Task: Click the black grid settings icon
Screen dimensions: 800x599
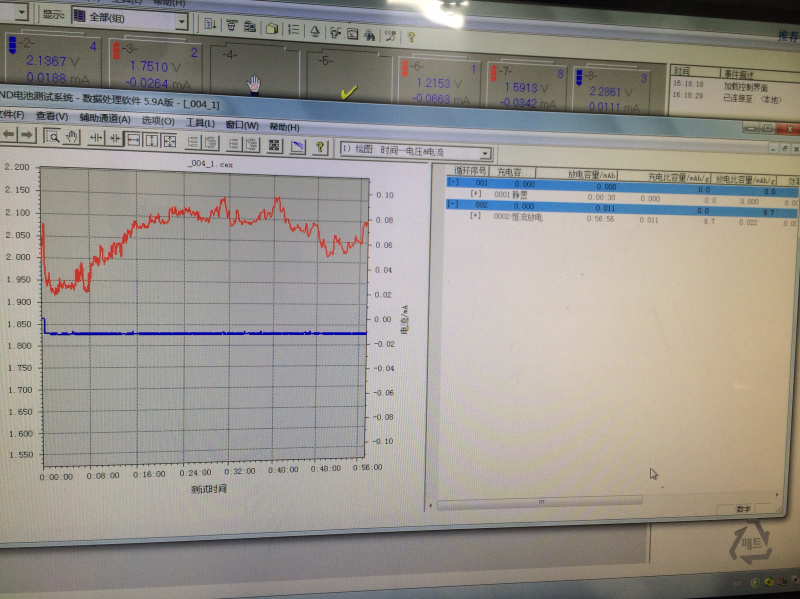Action: pos(274,145)
